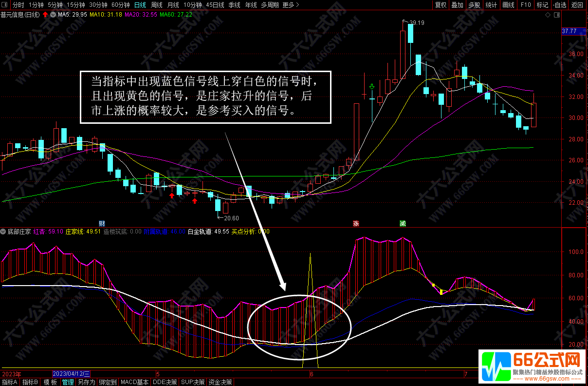Expand the MA indicator dropdown circle

pos(53,15)
